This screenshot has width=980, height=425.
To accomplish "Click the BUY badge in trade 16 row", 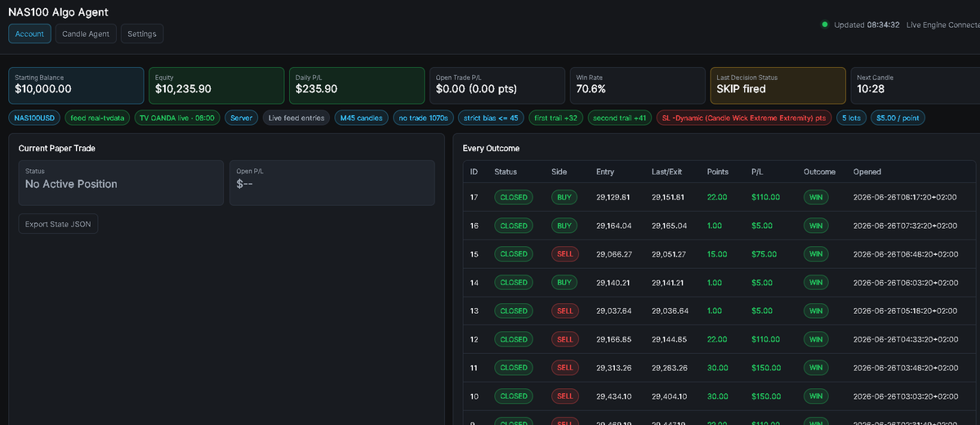I will [x=564, y=226].
